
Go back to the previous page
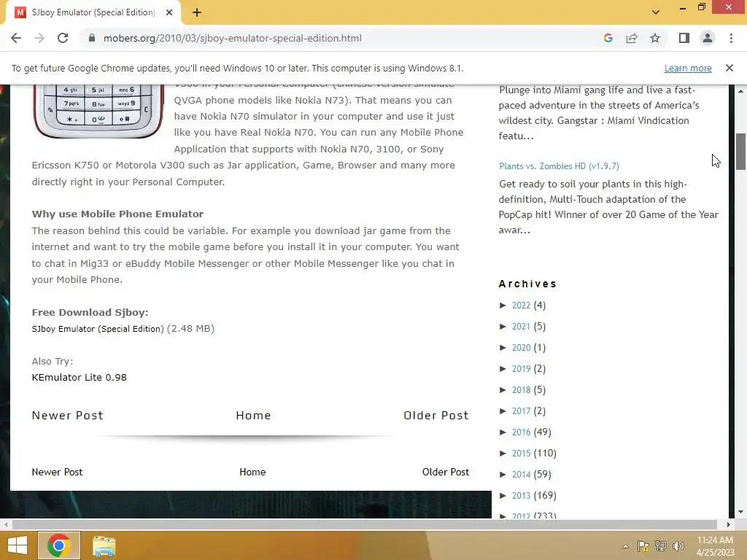click(x=16, y=38)
